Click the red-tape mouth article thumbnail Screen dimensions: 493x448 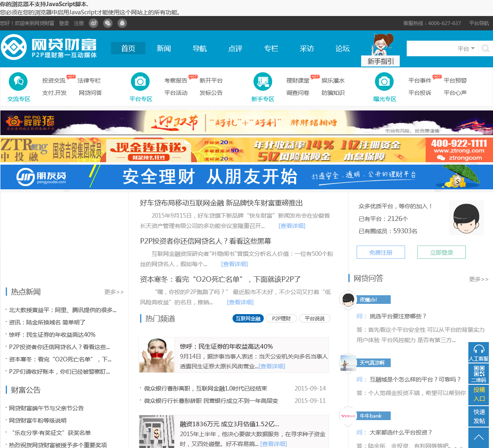click(x=157, y=355)
